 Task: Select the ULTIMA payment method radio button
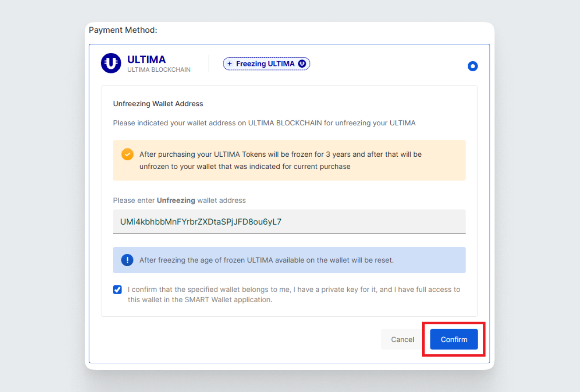point(473,66)
